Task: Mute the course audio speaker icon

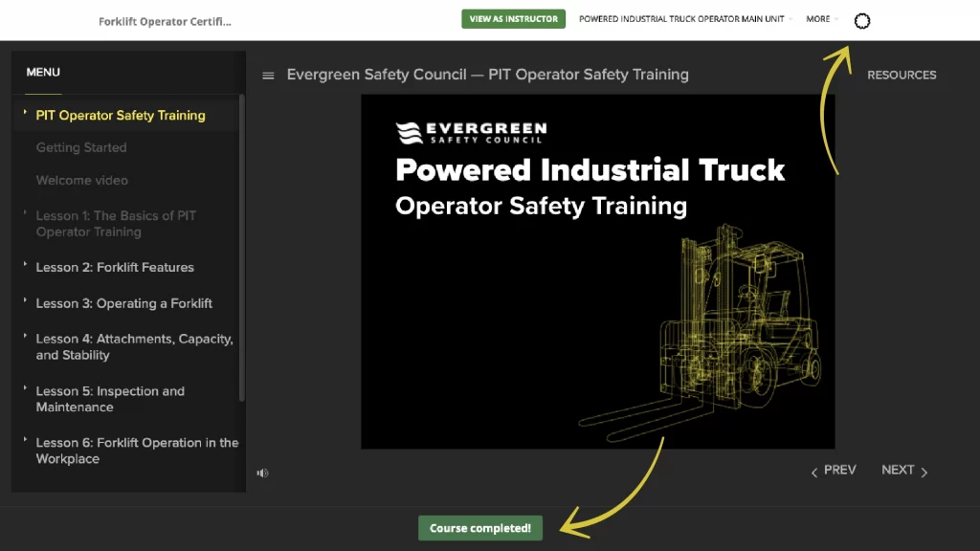Action: tap(262, 473)
